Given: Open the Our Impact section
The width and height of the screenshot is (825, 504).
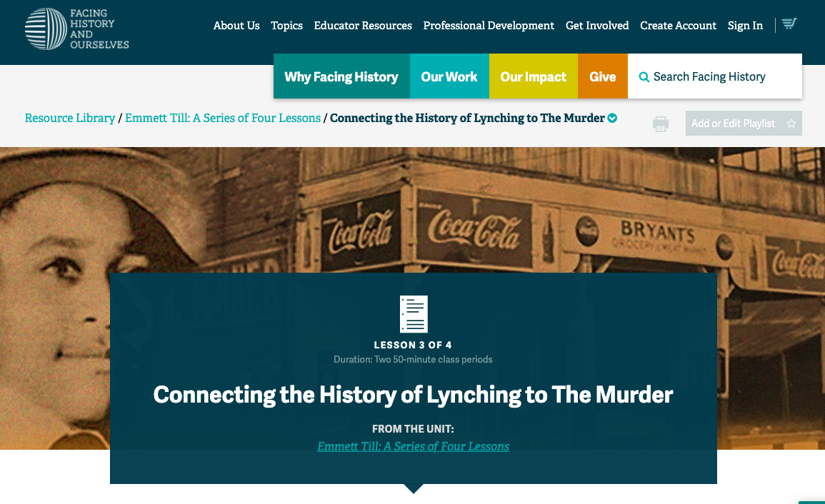Looking at the screenshot, I should pyautogui.click(x=533, y=76).
